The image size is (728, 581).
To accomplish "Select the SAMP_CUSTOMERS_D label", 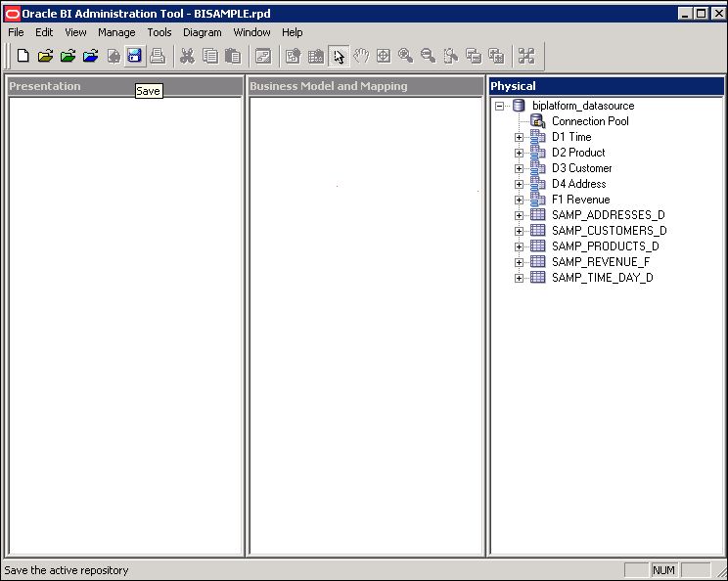I will click(610, 231).
